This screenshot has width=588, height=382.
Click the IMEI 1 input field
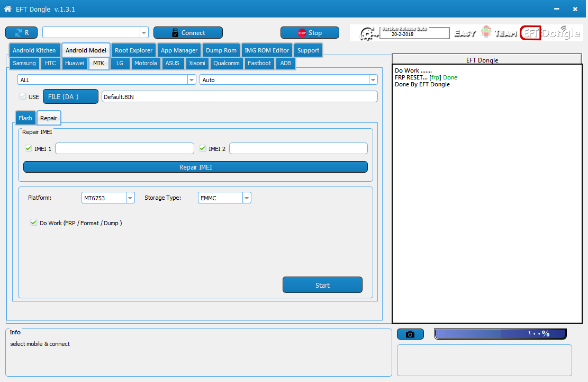pyautogui.click(x=124, y=148)
